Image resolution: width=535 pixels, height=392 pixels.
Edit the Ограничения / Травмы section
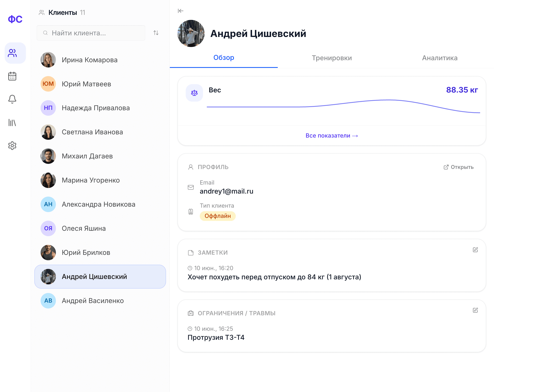pos(475,310)
